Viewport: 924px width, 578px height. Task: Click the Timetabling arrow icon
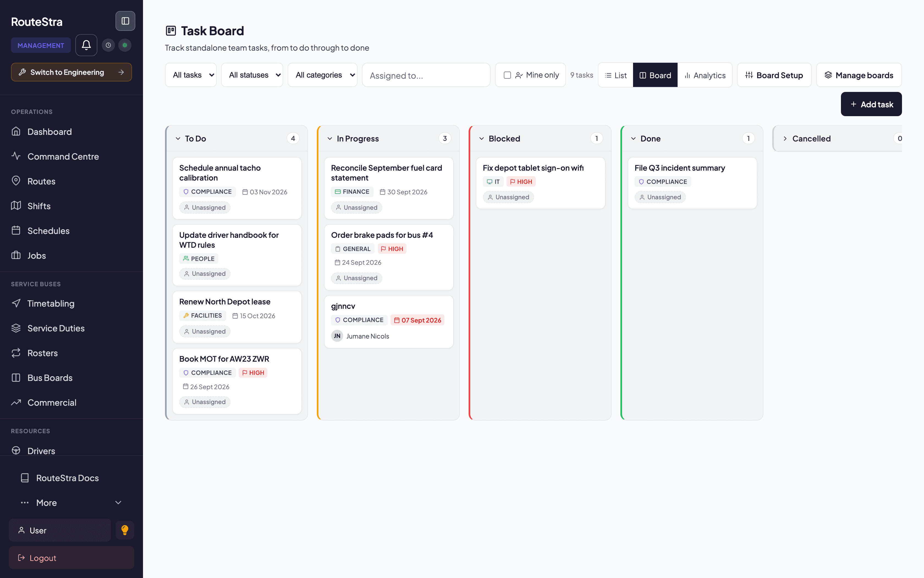click(x=16, y=303)
